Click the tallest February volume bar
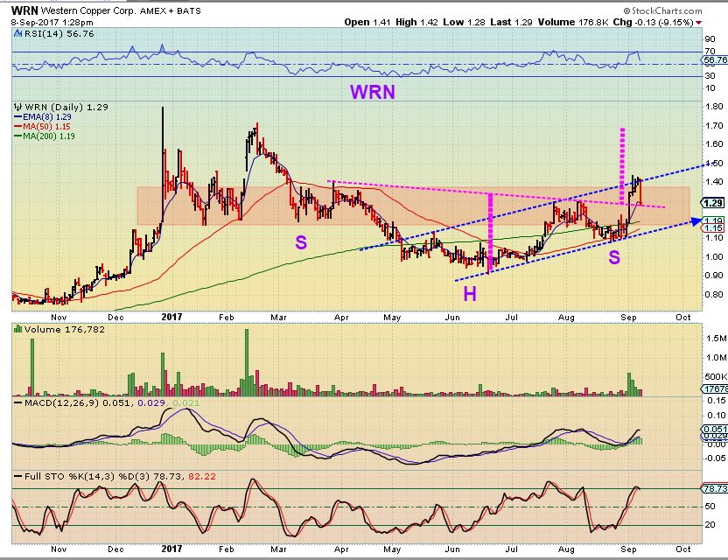 247,362
